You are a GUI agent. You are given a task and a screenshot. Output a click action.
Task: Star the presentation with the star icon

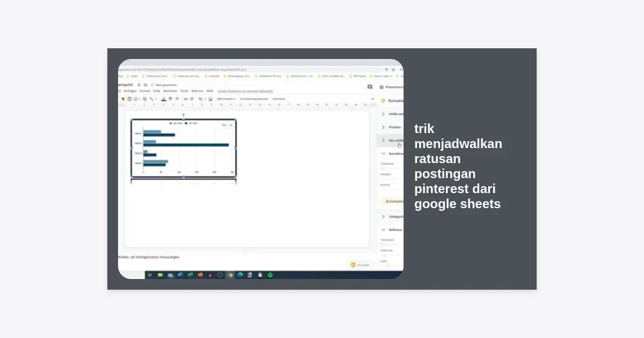pos(139,85)
